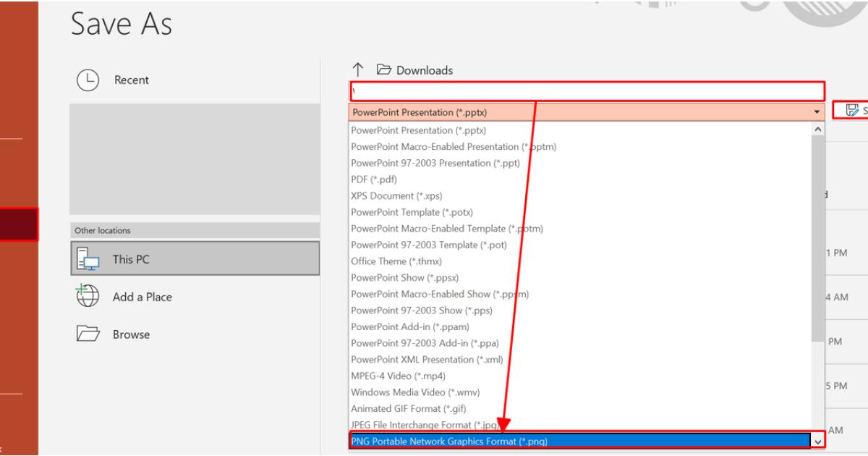Select PNG Portable Network Graphics Format
868x456 pixels.
581,440
